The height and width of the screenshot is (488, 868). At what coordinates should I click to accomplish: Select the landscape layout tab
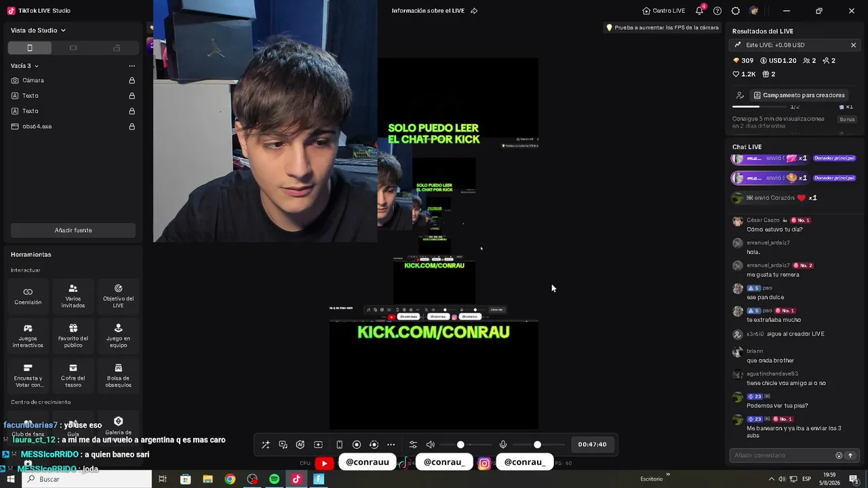[73, 48]
